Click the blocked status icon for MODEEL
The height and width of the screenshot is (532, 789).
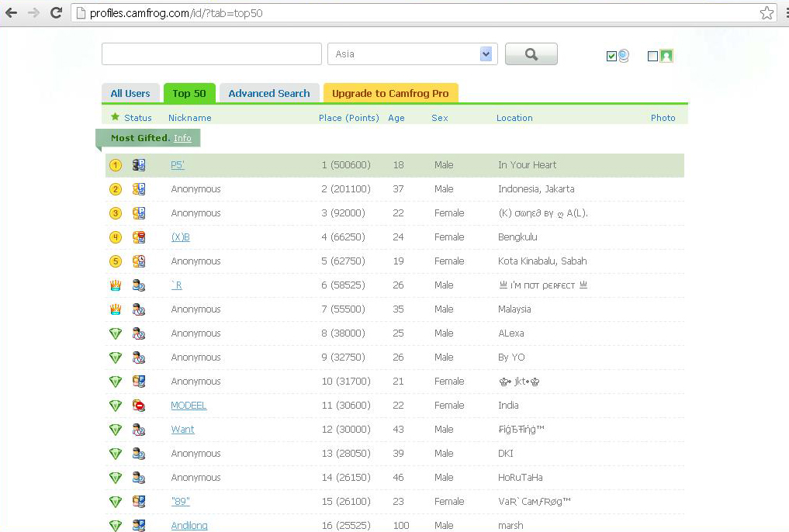coord(139,406)
